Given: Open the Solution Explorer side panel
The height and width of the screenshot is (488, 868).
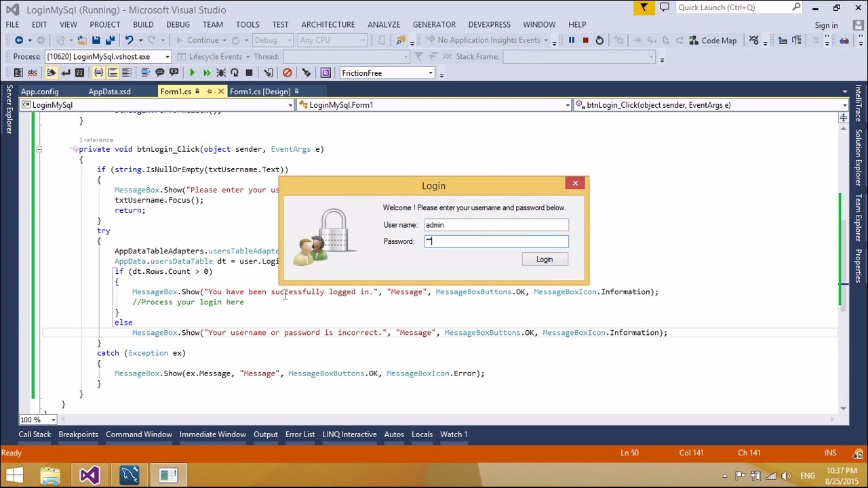Looking at the screenshot, I should tap(859, 158).
